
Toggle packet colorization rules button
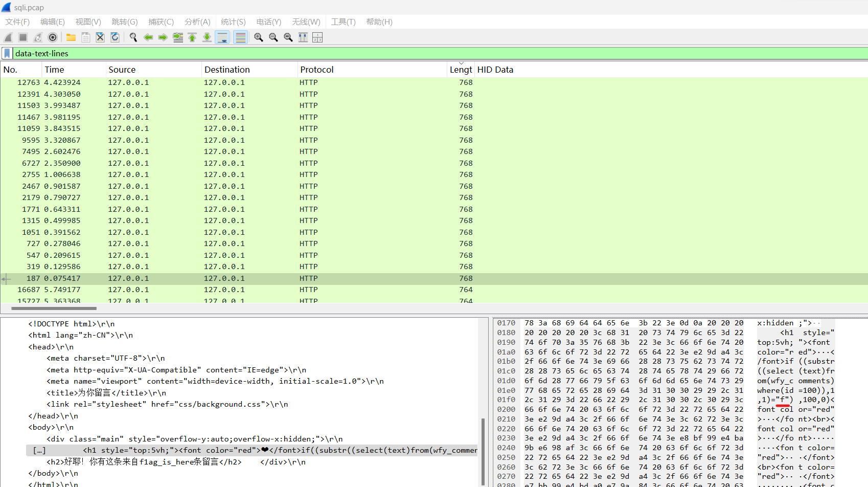tap(241, 37)
